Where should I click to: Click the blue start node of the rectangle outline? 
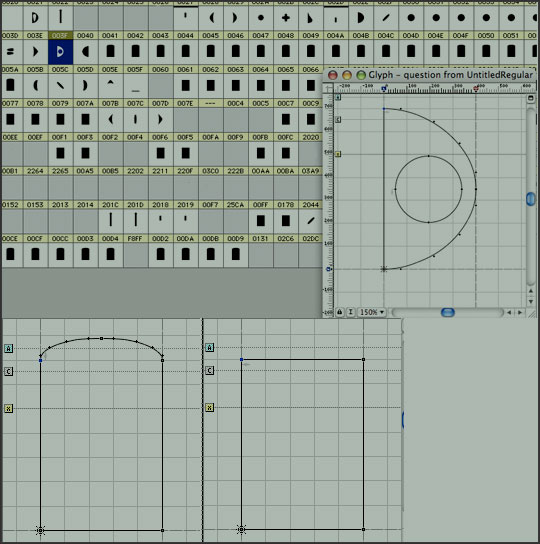[x=242, y=359]
